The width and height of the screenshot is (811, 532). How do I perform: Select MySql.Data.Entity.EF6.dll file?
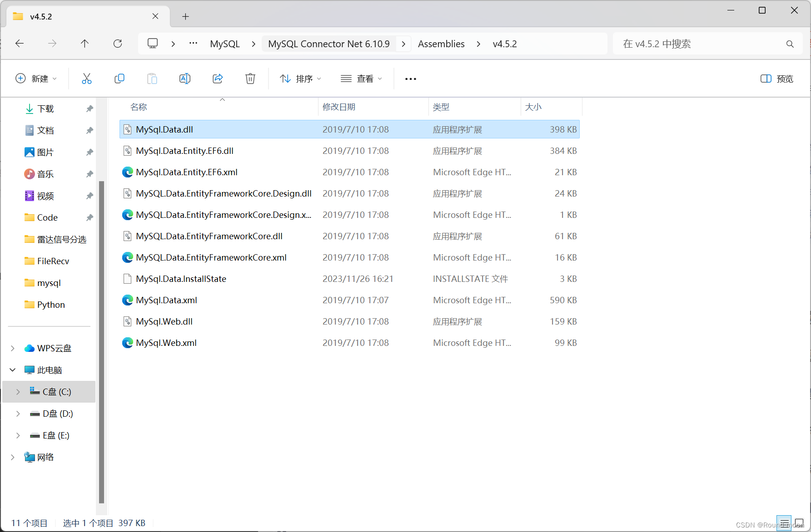click(349, 151)
